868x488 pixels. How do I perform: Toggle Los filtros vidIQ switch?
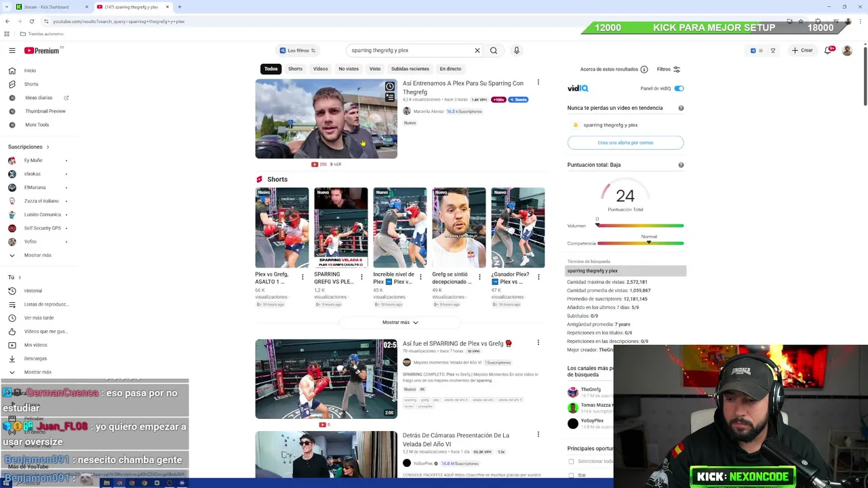coord(298,51)
